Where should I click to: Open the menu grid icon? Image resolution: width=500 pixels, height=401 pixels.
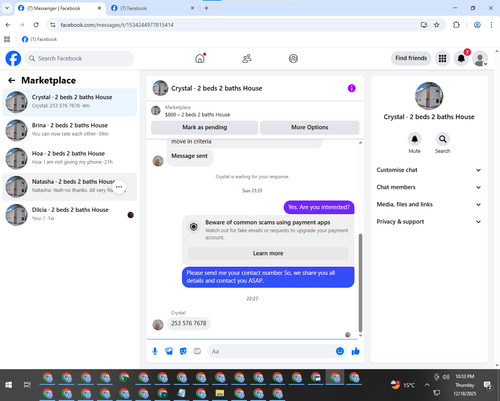pyautogui.click(x=442, y=58)
